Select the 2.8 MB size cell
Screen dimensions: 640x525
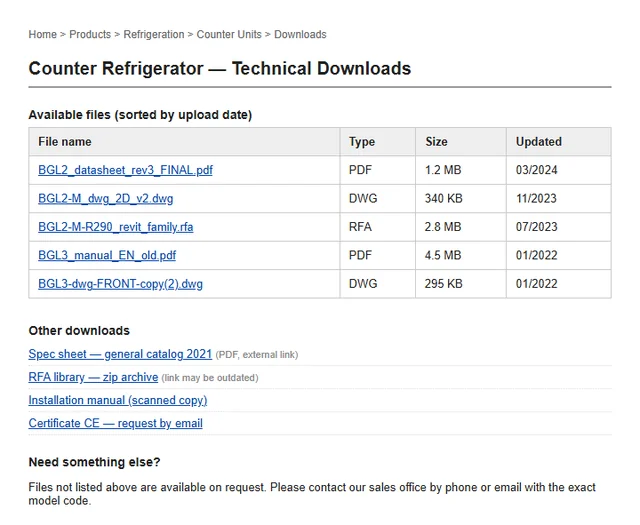[461, 227]
